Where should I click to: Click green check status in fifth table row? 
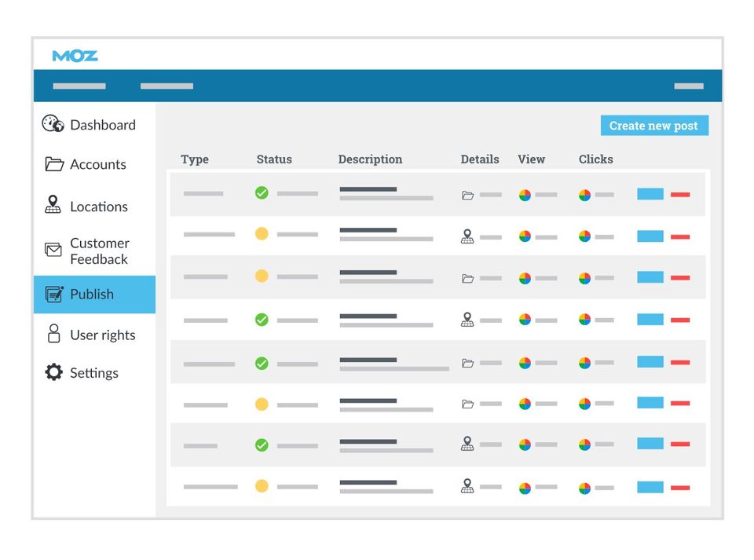click(x=262, y=364)
